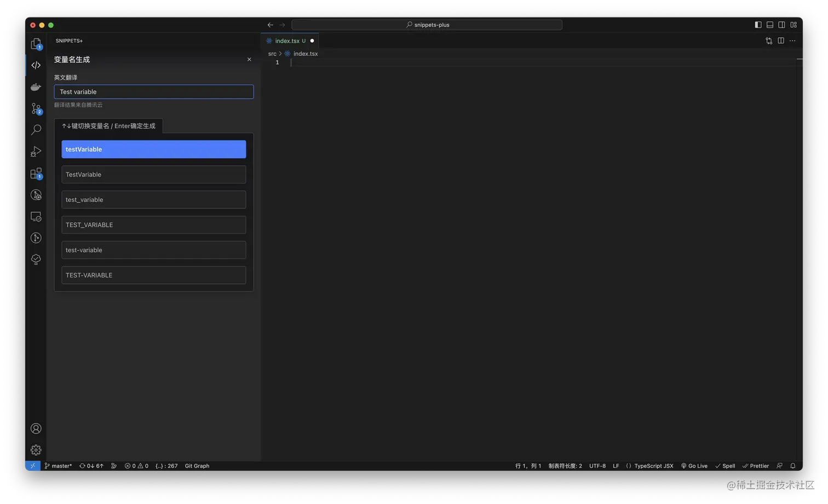Screen dimensions: 828x504
Task: Close the 变量名生成 panel
Action: pos(249,59)
